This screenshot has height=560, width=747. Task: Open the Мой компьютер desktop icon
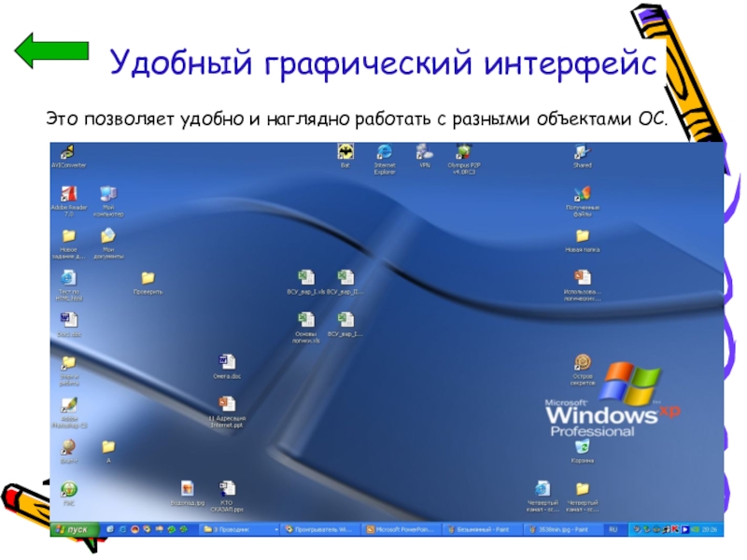[x=108, y=201]
